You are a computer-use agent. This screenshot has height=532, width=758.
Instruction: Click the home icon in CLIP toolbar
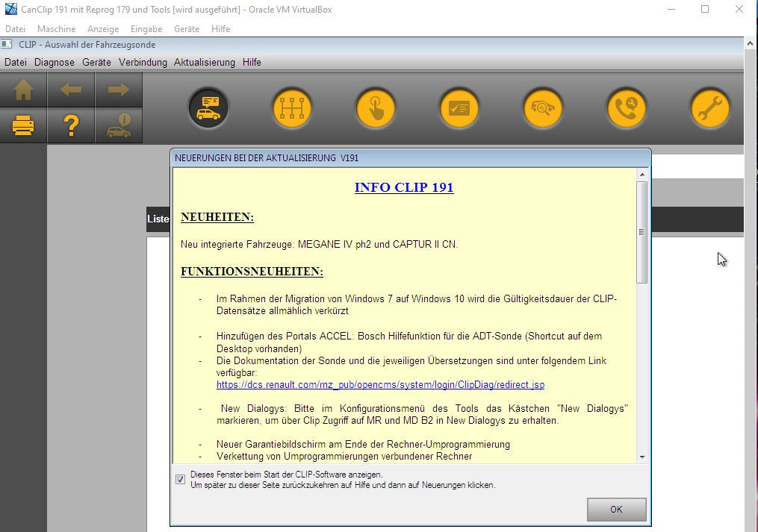24,90
